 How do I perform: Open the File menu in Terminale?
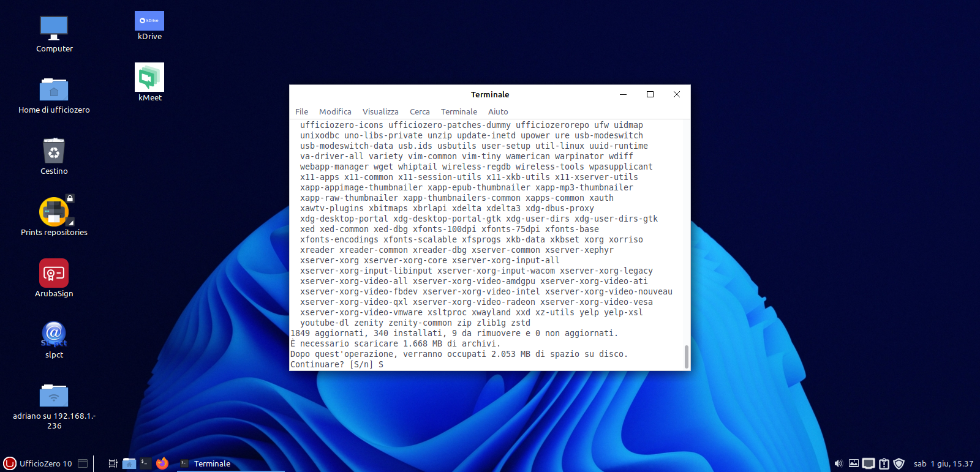(x=301, y=111)
